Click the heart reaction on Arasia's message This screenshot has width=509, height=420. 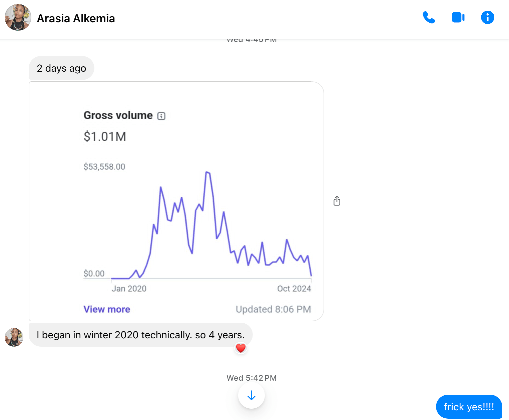tap(241, 348)
